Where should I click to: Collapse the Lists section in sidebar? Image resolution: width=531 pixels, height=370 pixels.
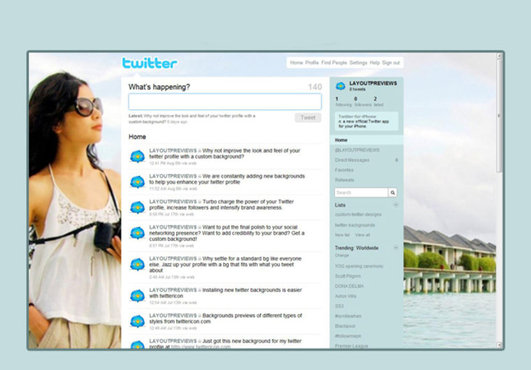[x=396, y=205]
